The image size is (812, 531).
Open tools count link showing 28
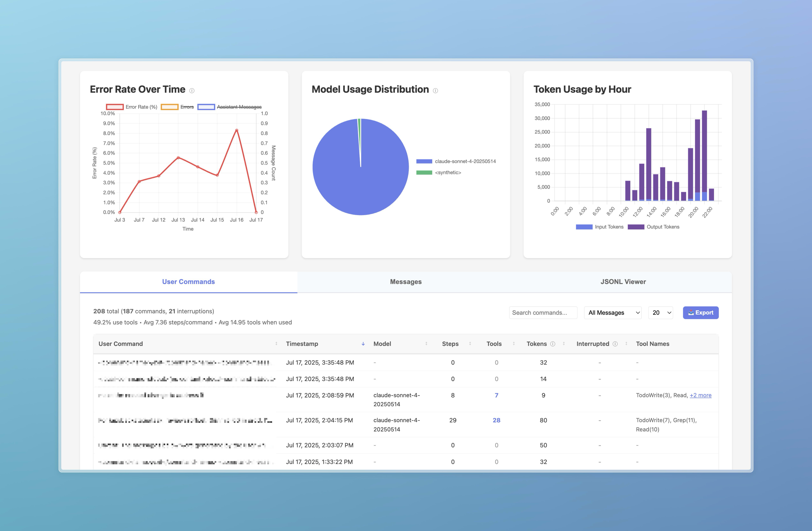click(x=496, y=420)
